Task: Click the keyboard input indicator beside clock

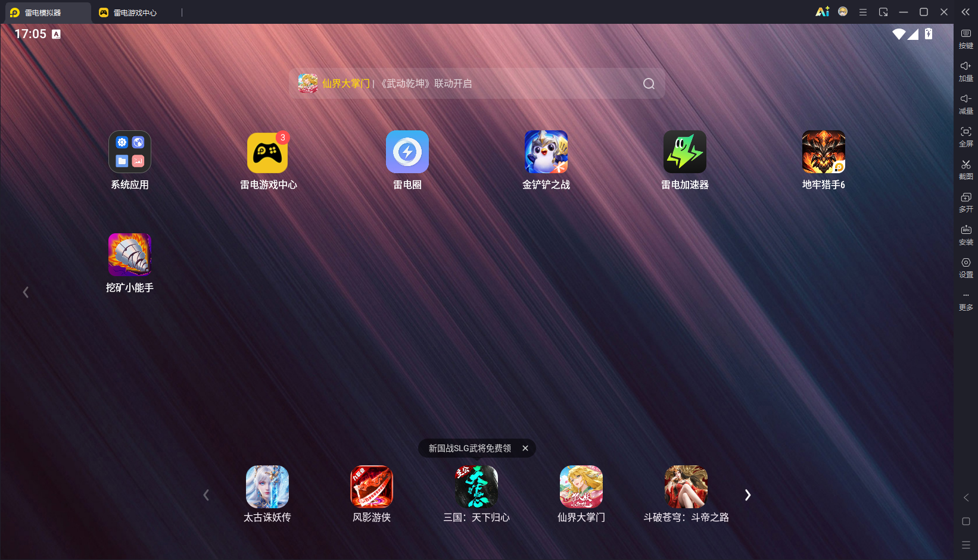Action: (56, 35)
